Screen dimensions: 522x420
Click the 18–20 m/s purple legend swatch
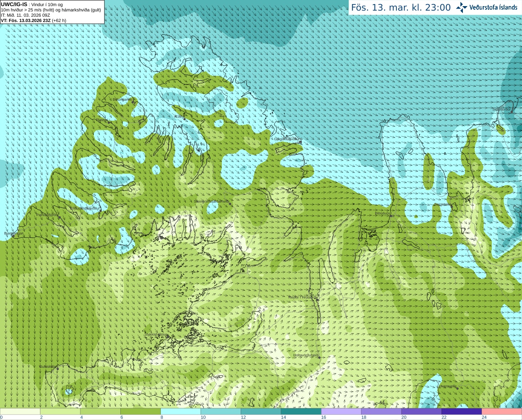[381, 411]
